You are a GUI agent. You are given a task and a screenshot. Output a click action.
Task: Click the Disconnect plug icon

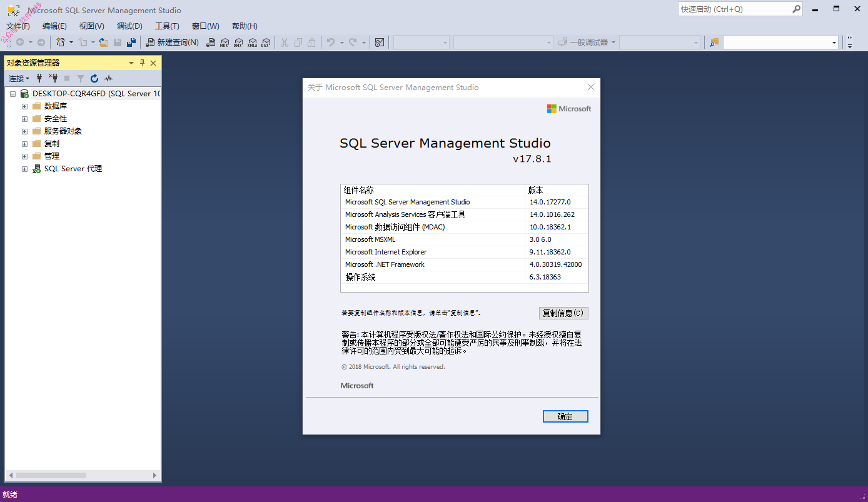[53, 78]
